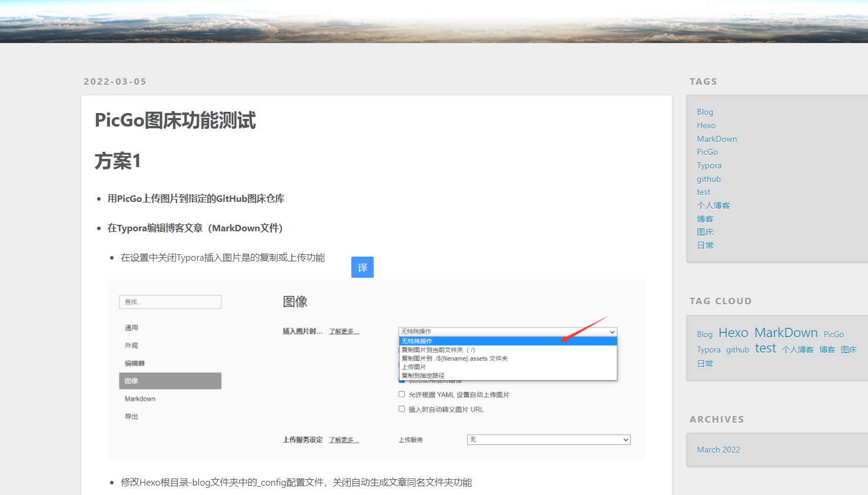The height and width of the screenshot is (495, 868).
Task: Open the 日常 tag in Tags list
Action: coord(705,245)
